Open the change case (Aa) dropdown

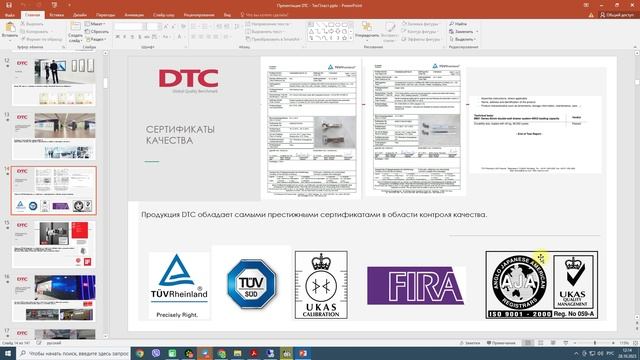166,37
